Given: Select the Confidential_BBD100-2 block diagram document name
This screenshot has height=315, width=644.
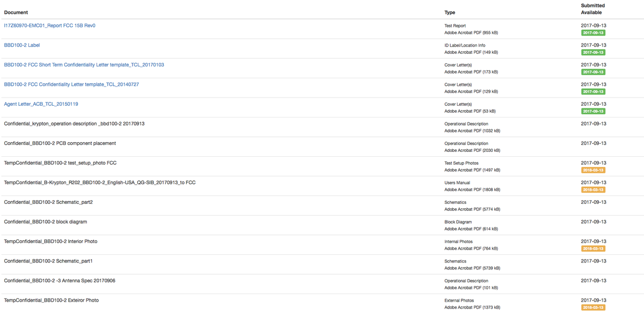Looking at the screenshot, I should (x=45, y=222).
